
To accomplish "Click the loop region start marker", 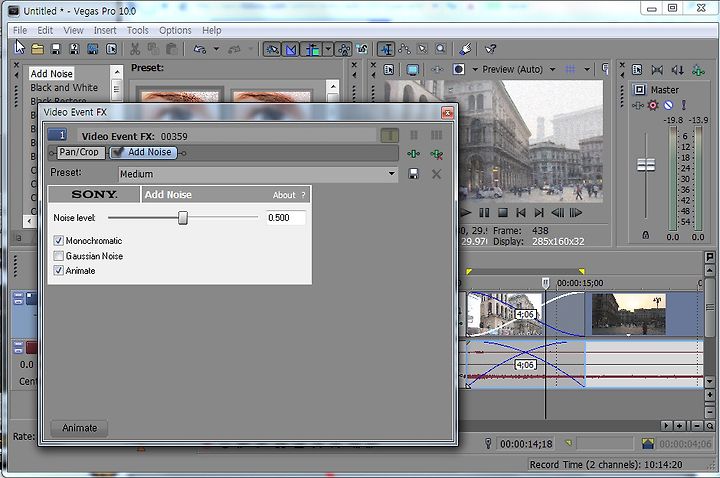I will click(x=469, y=272).
